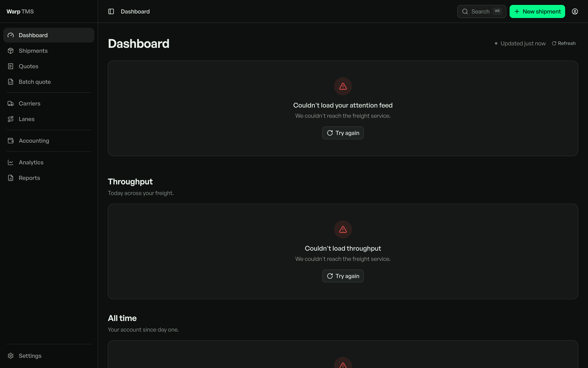Click the magnifier icon in Search
This screenshot has width=588, height=368.
[465, 11]
